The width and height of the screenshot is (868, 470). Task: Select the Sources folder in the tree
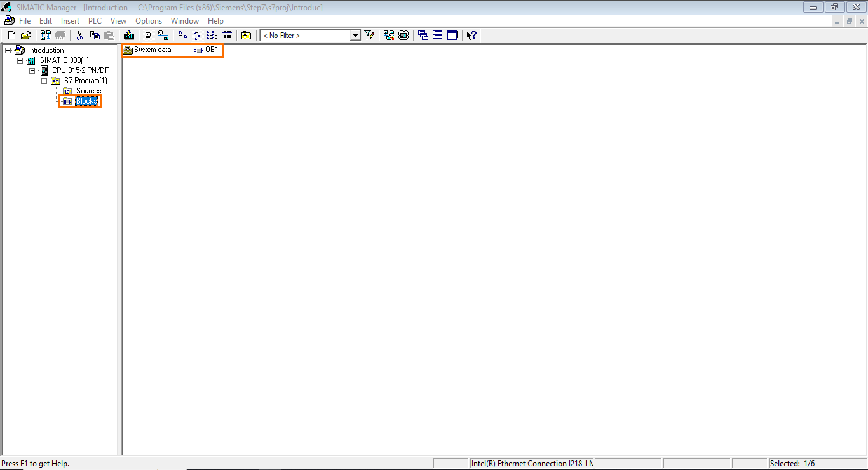tap(88, 91)
